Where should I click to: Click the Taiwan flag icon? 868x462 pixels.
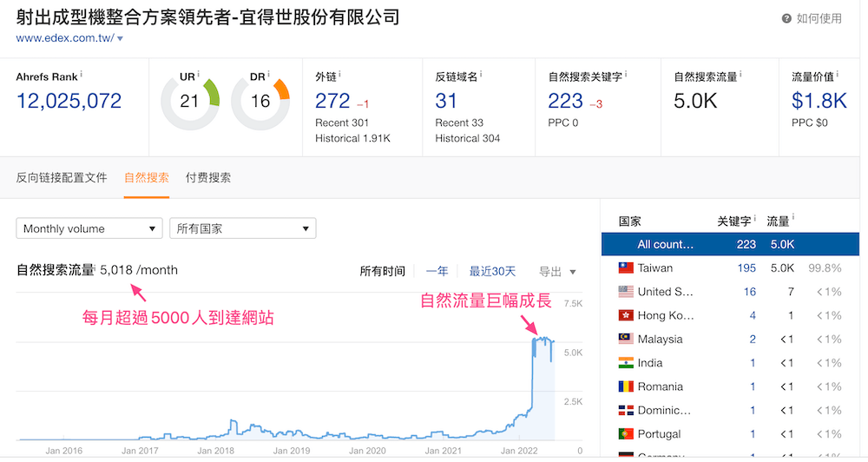626,268
